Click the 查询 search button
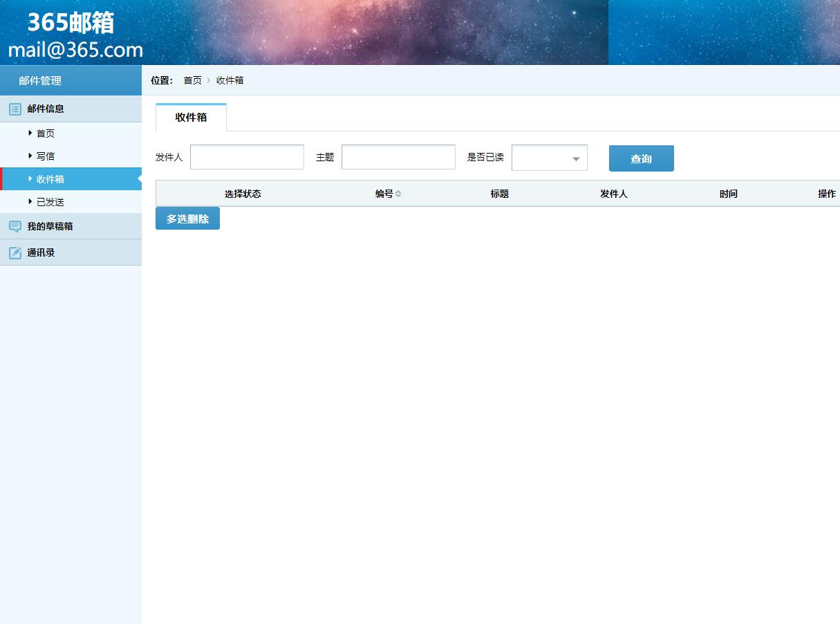 (641, 158)
